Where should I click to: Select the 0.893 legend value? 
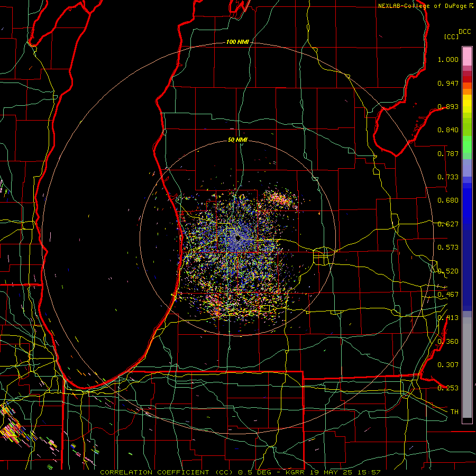[448, 106]
